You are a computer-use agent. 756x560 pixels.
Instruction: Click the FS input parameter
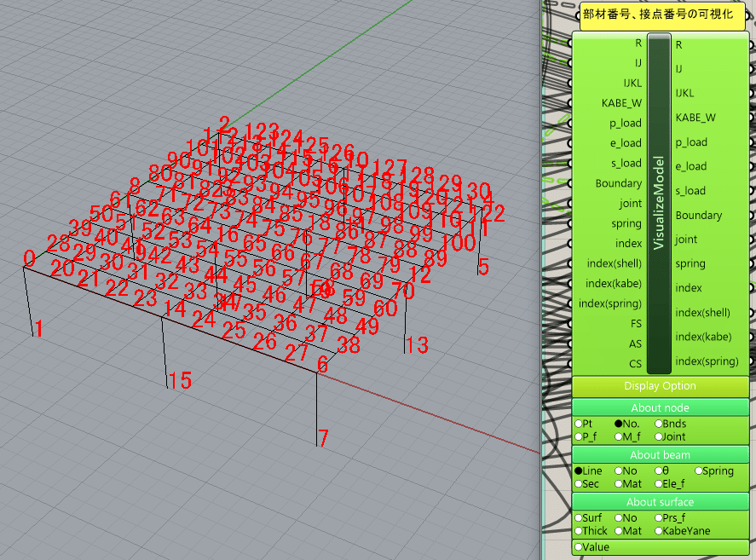click(x=636, y=324)
